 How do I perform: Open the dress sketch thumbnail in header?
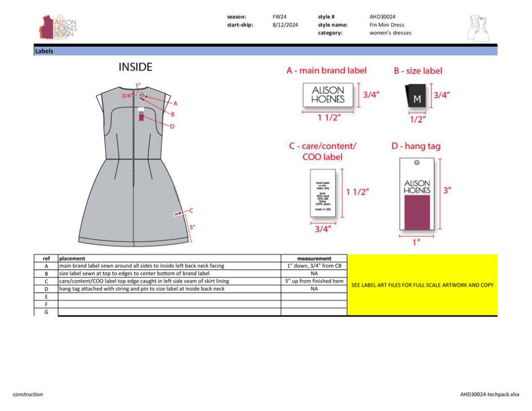click(478, 28)
